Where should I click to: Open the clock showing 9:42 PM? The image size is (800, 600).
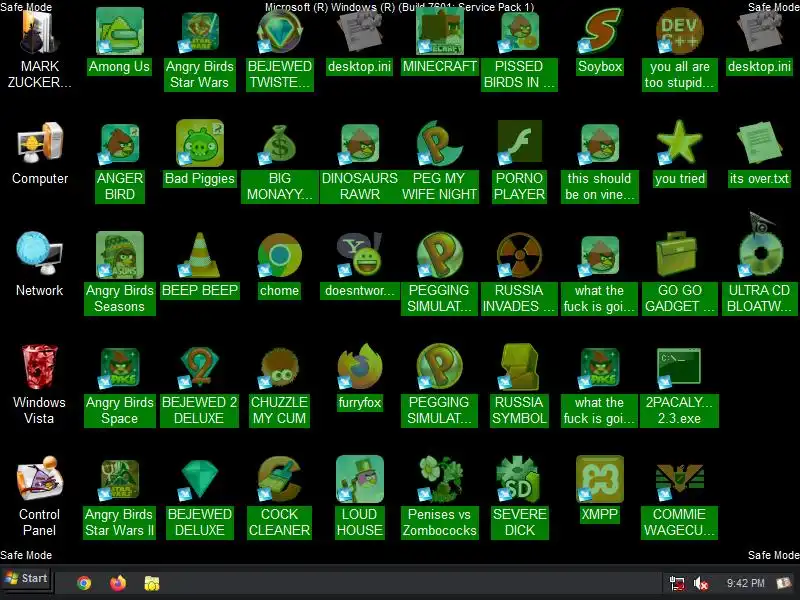[x=745, y=583]
